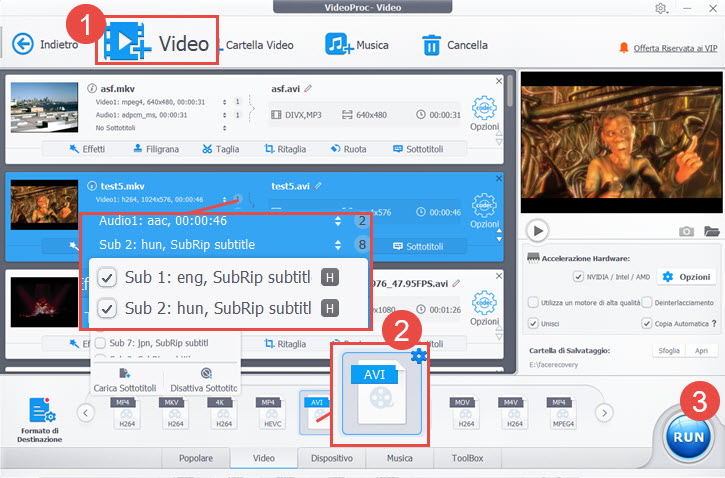Toggle Sub 7: jpn subtitle checkbox

pos(100,343)
